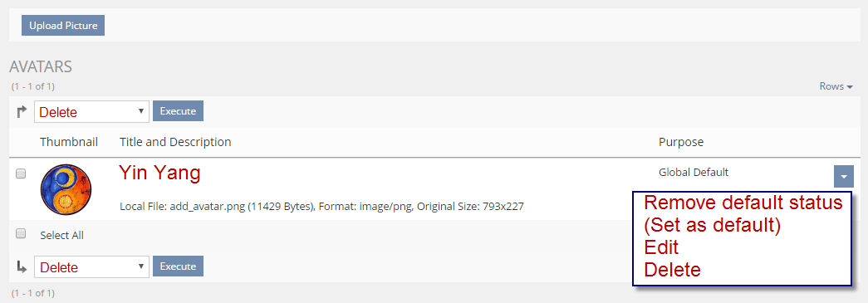This screenshot has width=868, height=303.
Task: Click the top Execute button
Action: point(178,111)
